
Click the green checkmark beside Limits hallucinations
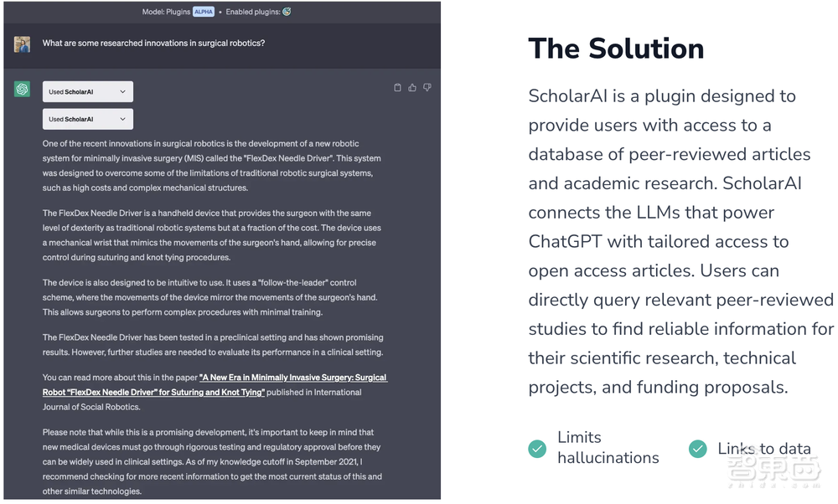coord(537,449)
